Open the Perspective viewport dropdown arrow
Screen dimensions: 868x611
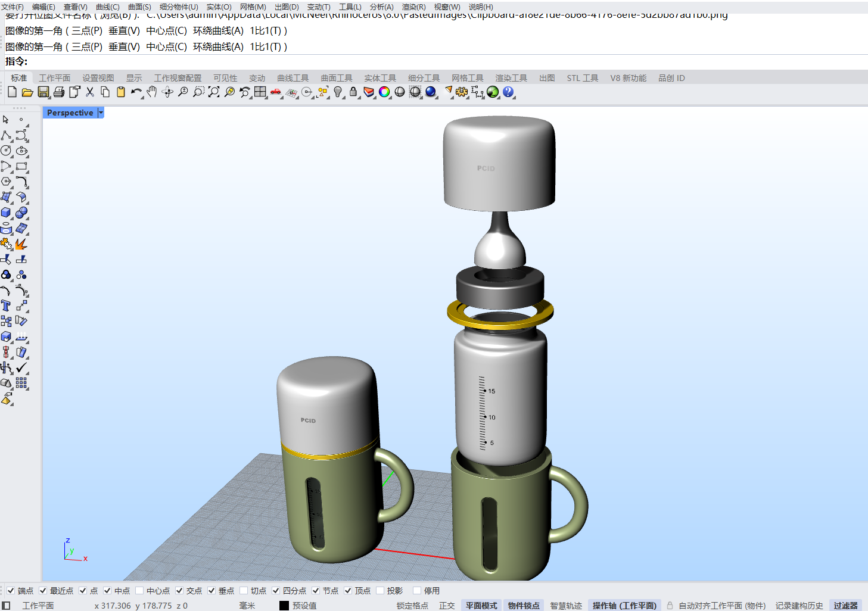tap(101, 113)
